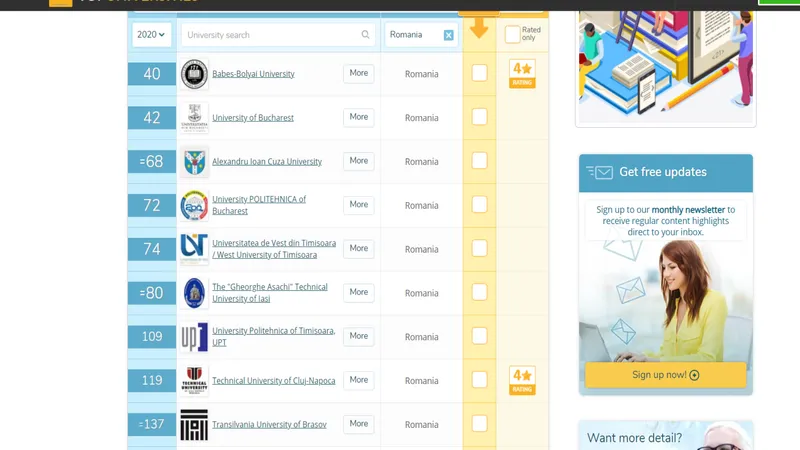The width and height of the screenshot is (800, 450).
Task: Click the search magnifier icon
Action: point(365,35)
